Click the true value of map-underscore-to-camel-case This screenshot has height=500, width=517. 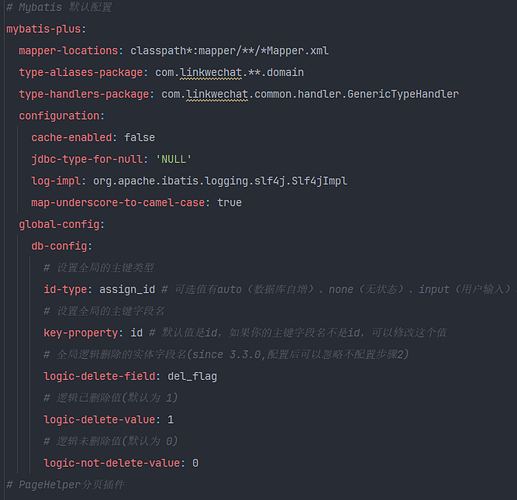pyautogui.click(x=229, y=202)
